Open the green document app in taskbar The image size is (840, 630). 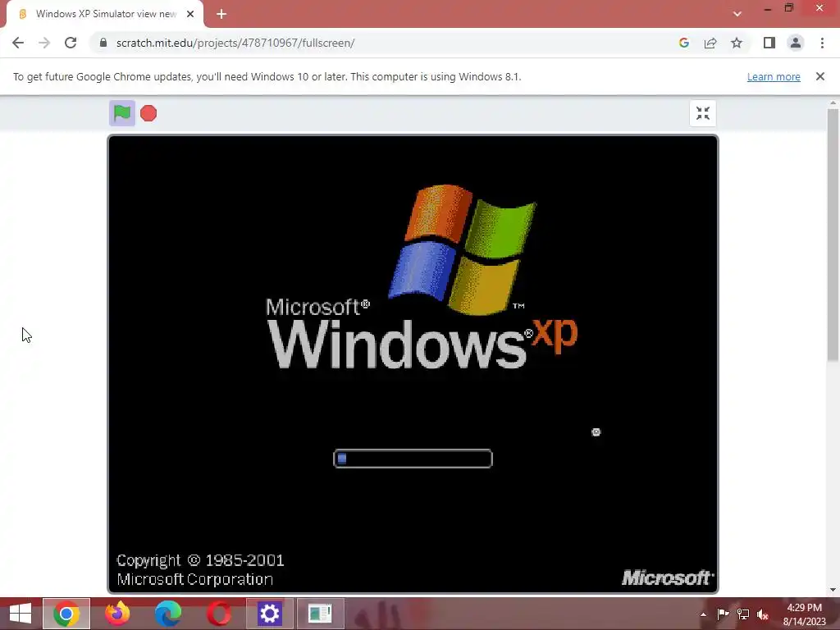pos(321,614)
